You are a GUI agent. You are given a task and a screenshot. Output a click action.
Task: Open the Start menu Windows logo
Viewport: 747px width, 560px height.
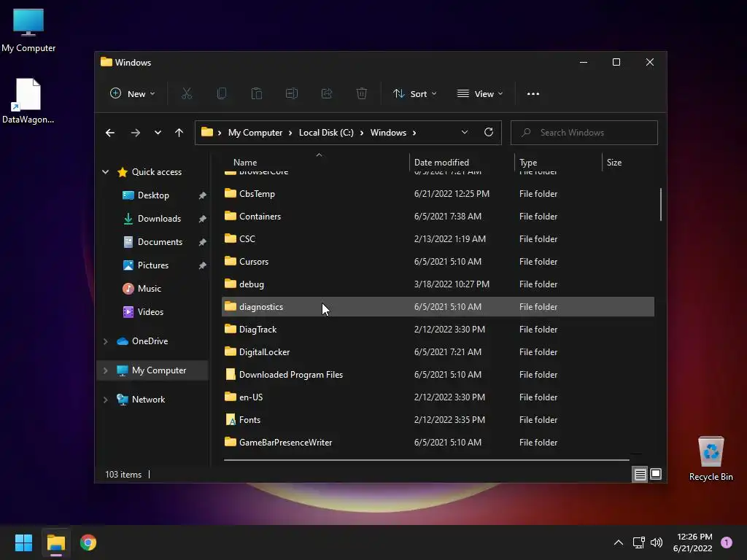pyautogui.click(x=23, y=542)
